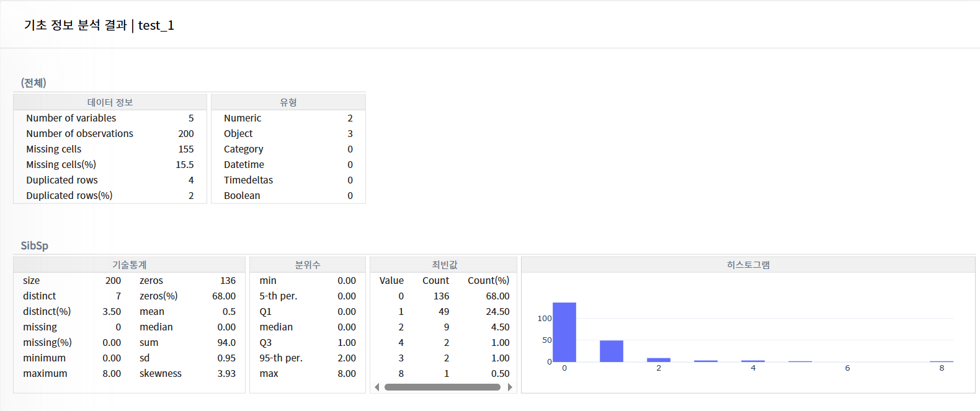Click the 'Timedeltas' type row
The image size is (980, 411).
[288, 180]
